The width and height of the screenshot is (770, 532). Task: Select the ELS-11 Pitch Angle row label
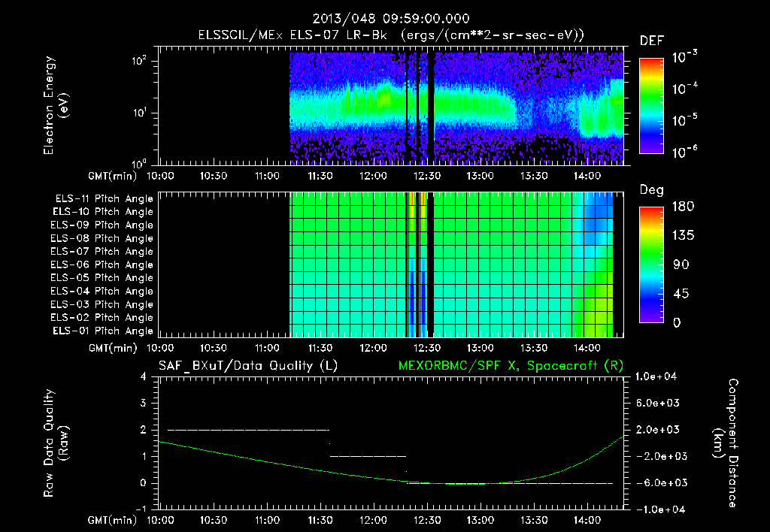coord(104,199)
